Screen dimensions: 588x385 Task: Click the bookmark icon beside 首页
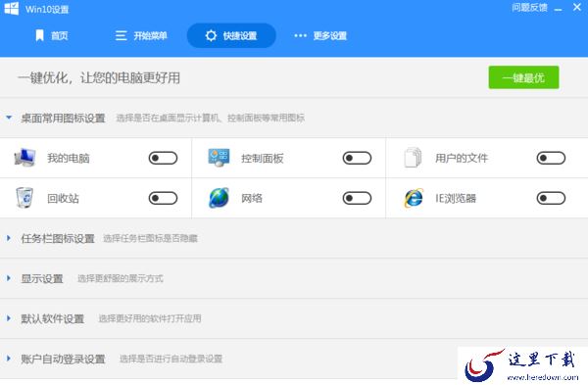[x=39, y=35]
